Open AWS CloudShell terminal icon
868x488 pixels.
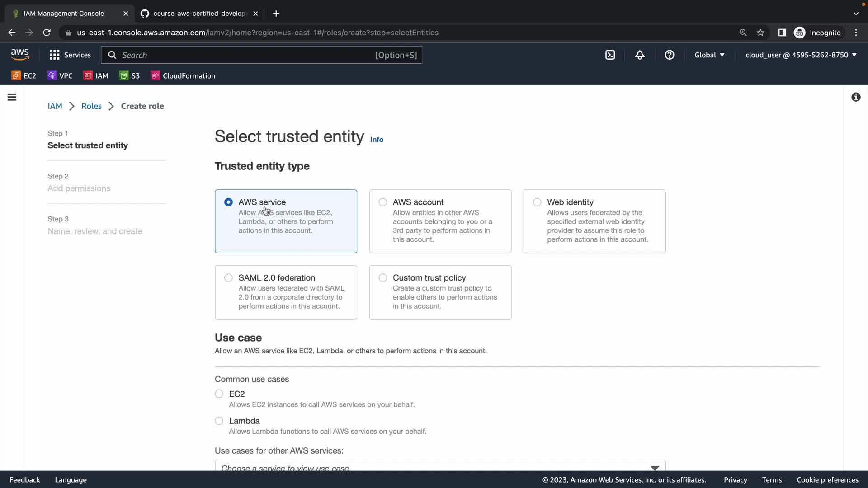pos(610,55)
